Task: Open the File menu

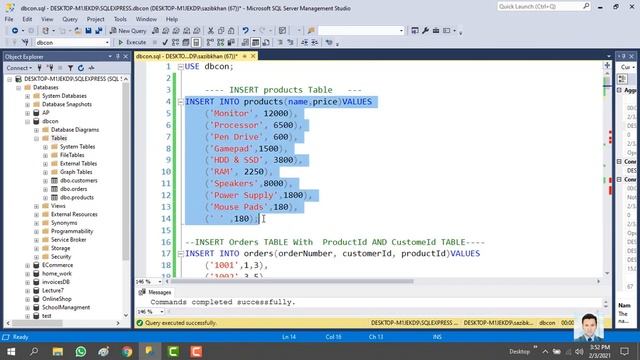Action: pos(9,19)
